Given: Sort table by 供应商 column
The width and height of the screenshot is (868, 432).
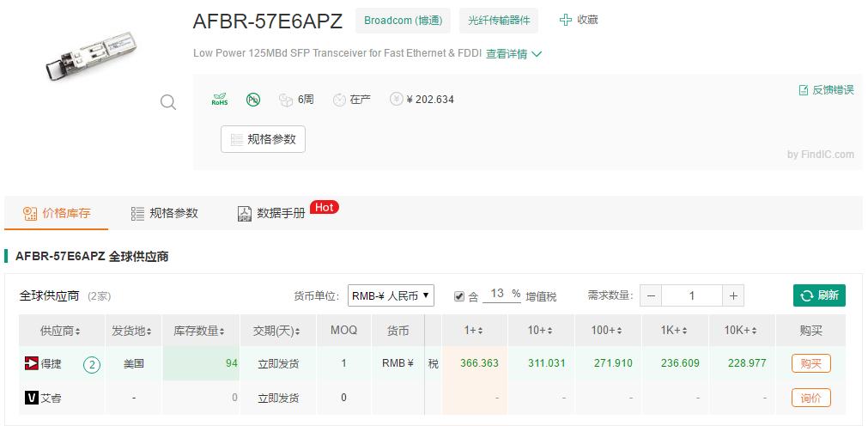Looking at the screenshot, I should (60, 332).
